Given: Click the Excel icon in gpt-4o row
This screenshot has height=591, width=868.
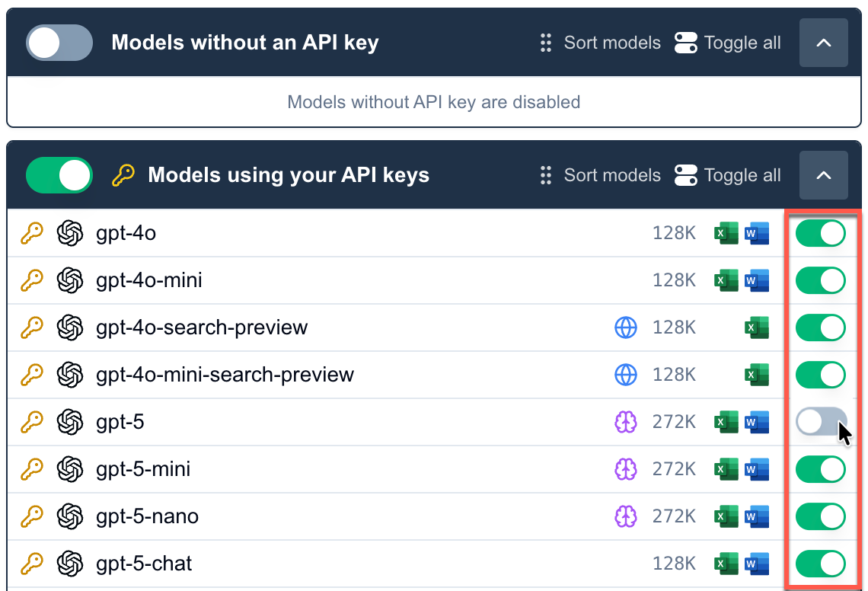Looking at the screenshot, I should [726, 233].
